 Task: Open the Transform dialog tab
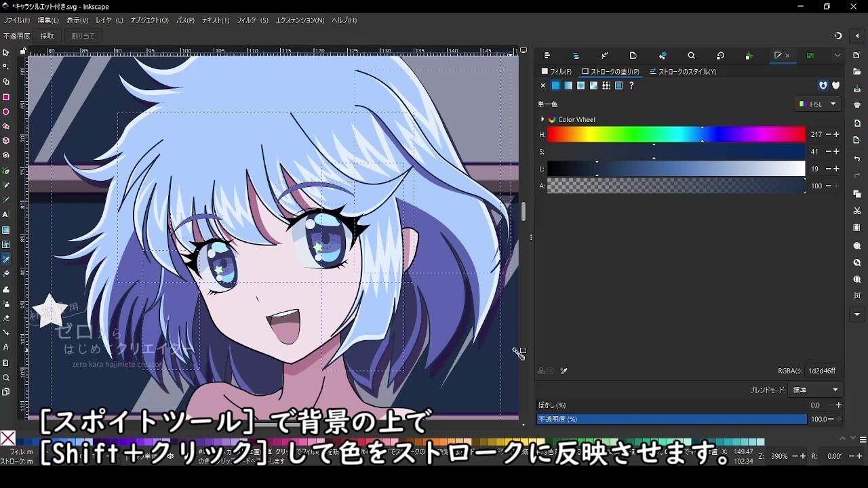coord(720,56)
